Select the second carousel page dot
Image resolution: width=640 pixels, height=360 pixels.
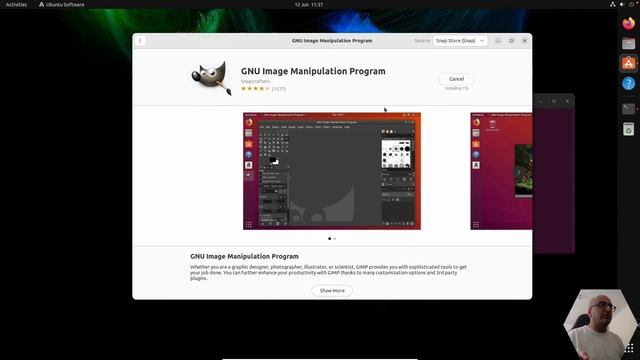coord(335,238)
